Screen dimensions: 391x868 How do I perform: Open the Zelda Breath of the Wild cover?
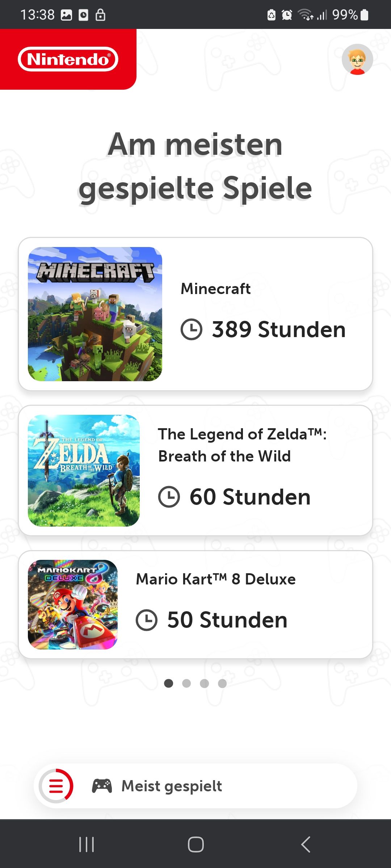(84, 470)
